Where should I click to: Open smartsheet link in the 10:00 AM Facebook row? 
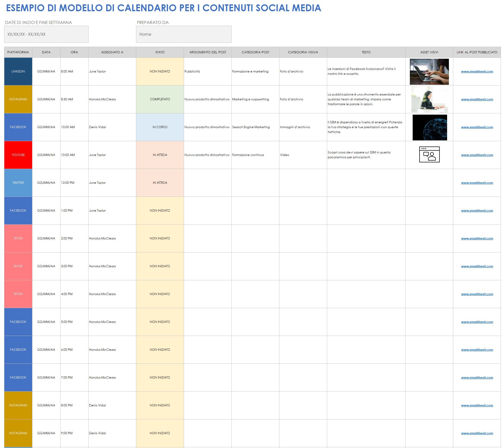[x=477, y=127]
